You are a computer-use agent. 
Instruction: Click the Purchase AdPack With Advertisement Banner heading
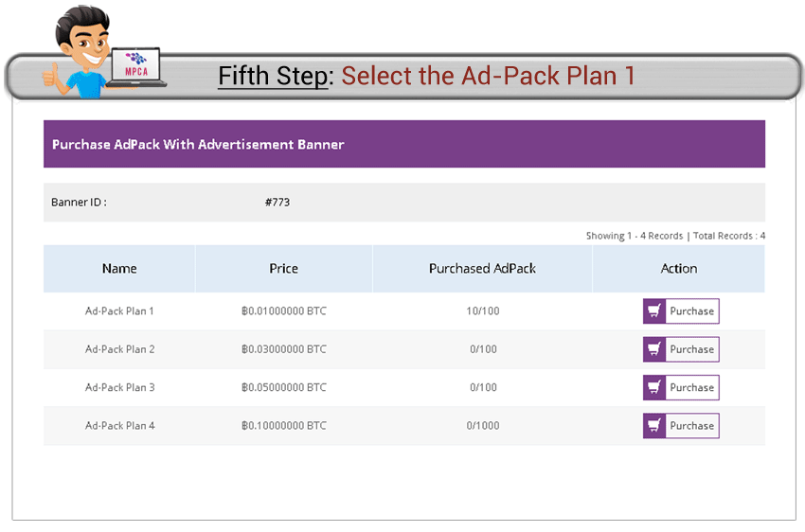pos(198,144)
